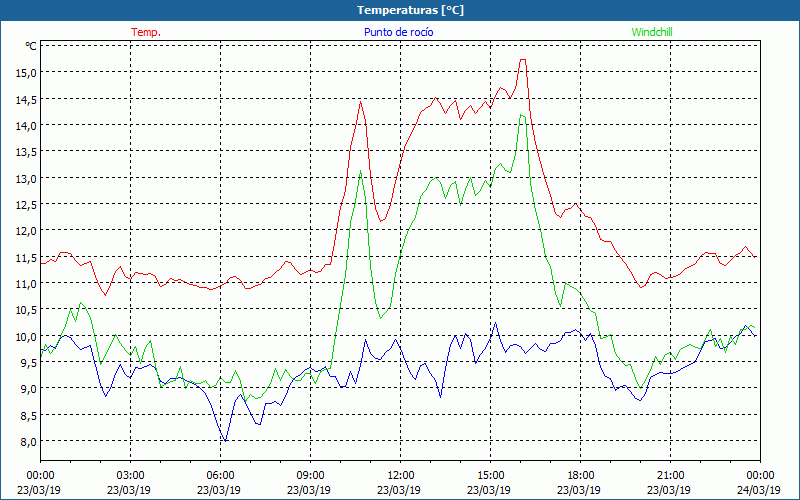
Task: Click the 15,0 y-axis value
Action: click(x=26, y=72)
